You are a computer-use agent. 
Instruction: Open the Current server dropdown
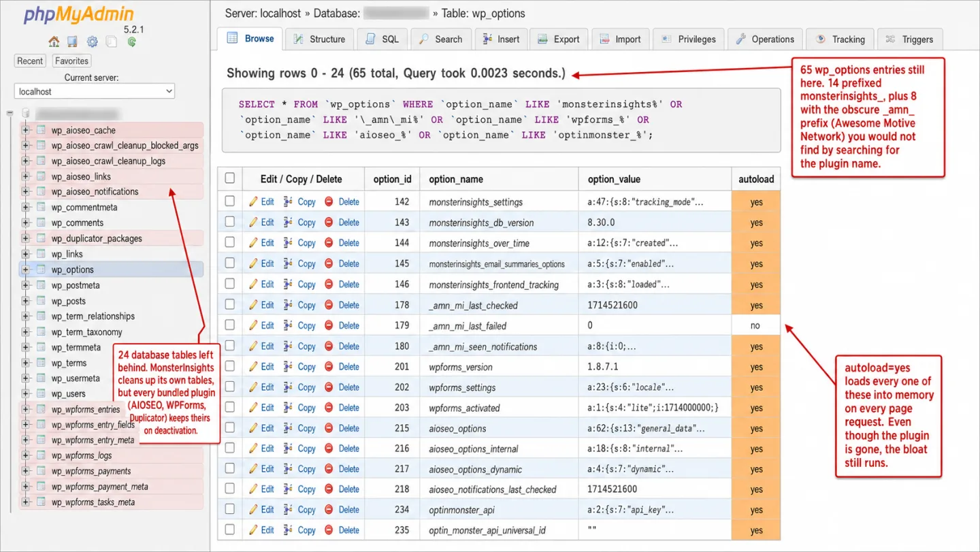tap(95, 91)
